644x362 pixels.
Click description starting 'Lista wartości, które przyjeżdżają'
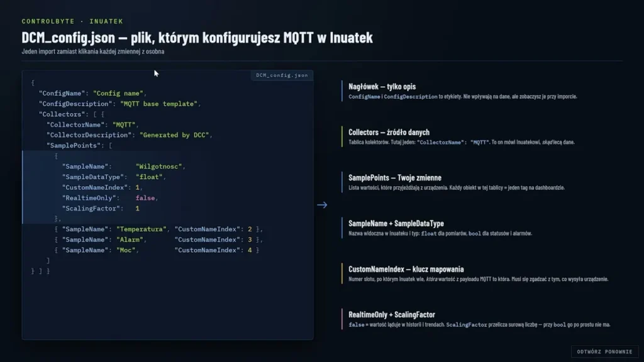click(x=457, y=187)
